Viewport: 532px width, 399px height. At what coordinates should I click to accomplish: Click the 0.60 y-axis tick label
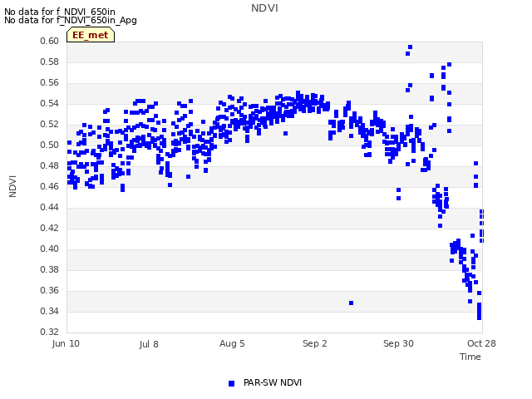pos(50,41)
